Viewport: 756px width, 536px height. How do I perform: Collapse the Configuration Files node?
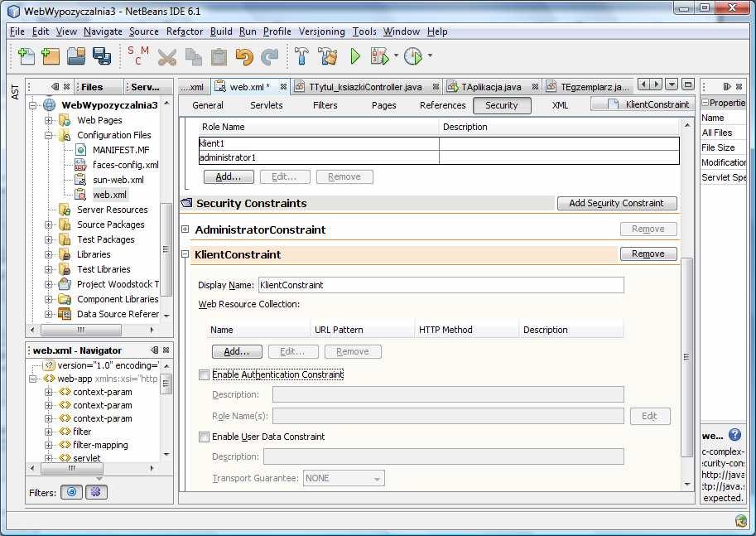click(x=49, y=135)
